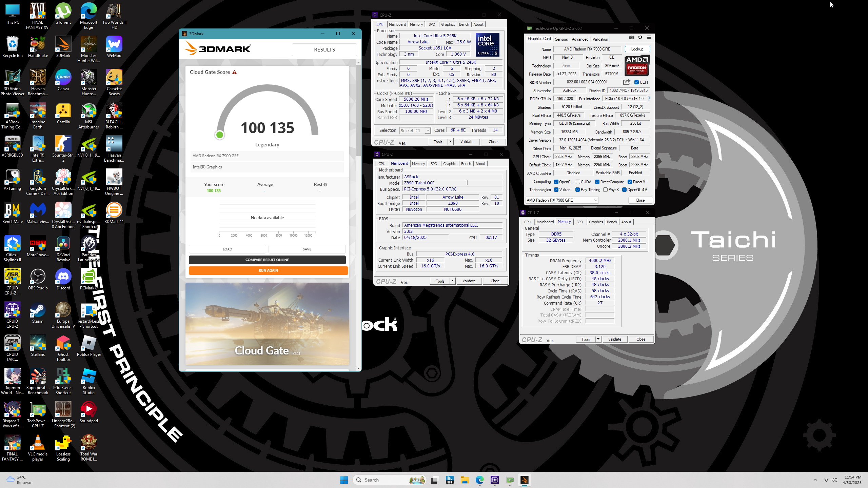Open the Discord desktop icon
Viewport: 868px width, 488px height.
pyautogui.click(x=63, y=280)
